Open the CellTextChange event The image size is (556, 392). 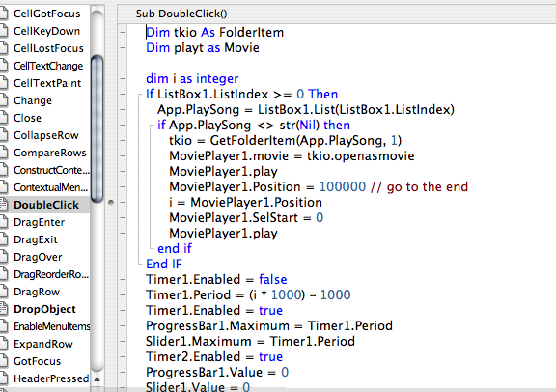tap(48, 66)
